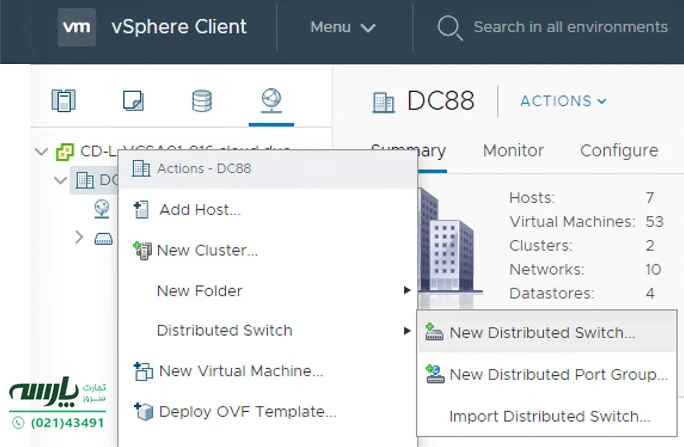Open the ACTIONS dropdown

563,101
